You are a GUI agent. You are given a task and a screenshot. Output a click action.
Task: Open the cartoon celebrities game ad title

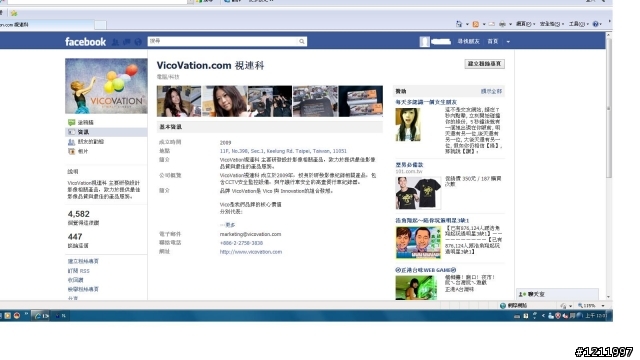[x=432, y=220]
